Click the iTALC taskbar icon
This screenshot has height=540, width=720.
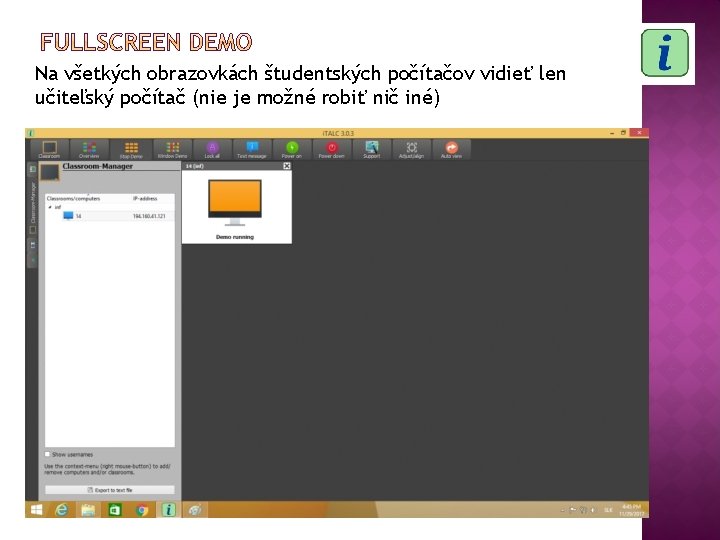pyautogui.click(x=169, y=510)
